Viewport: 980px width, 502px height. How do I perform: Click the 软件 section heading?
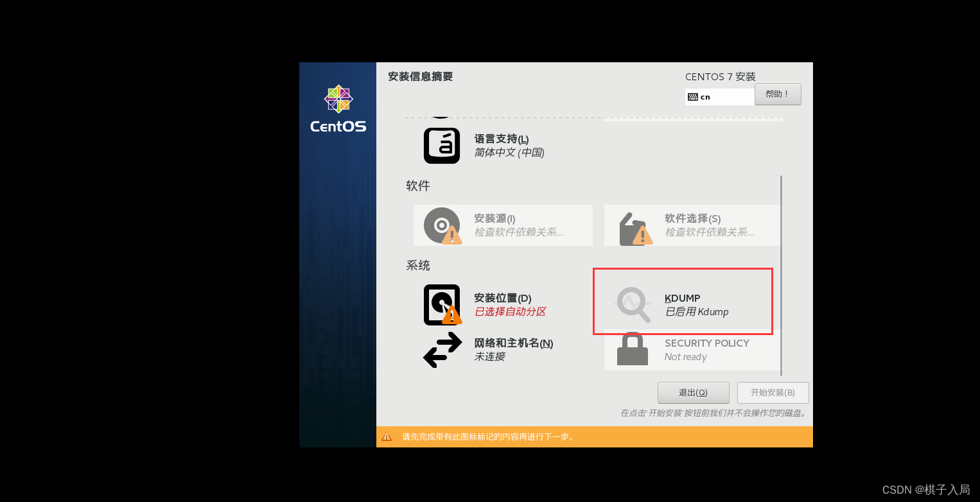pos(418,186)
